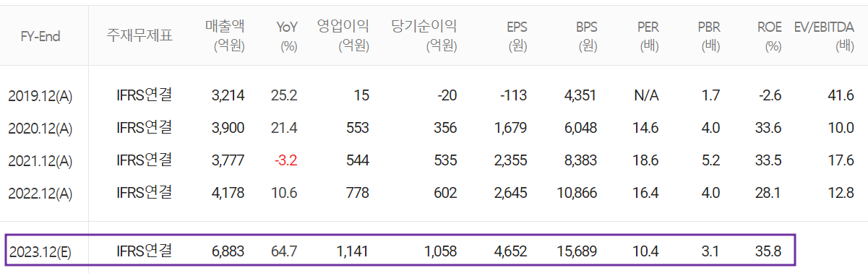Click the EPS (원) column header
The image size is (868, 273).
click(517, 36)
